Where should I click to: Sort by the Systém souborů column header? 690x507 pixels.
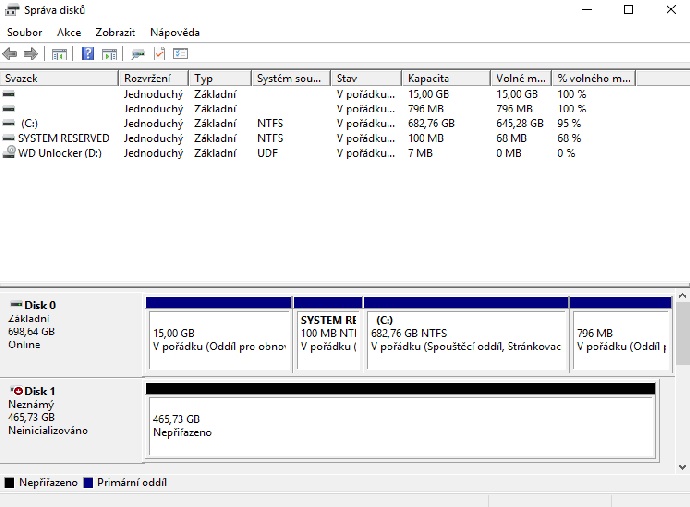pos(291,78)
